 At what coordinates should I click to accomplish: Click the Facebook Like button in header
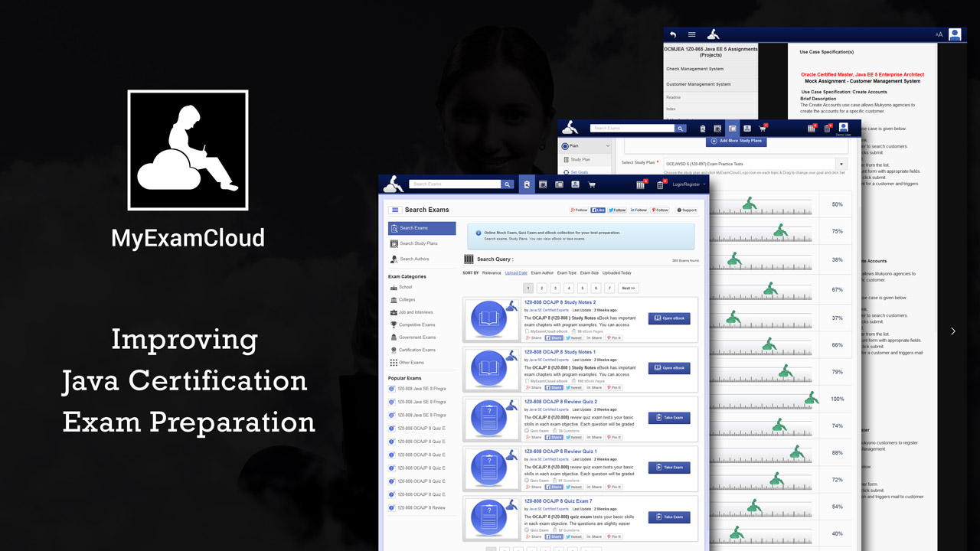[599, 210]
